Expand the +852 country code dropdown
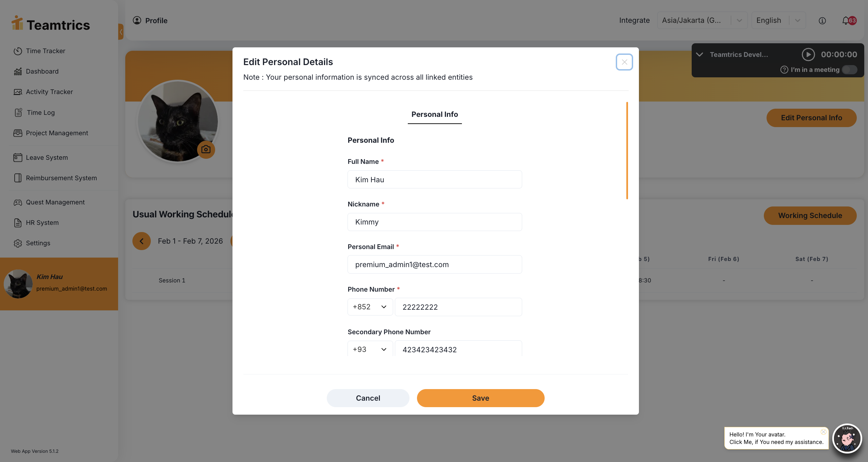868x462 pixels. click(370, 307)
